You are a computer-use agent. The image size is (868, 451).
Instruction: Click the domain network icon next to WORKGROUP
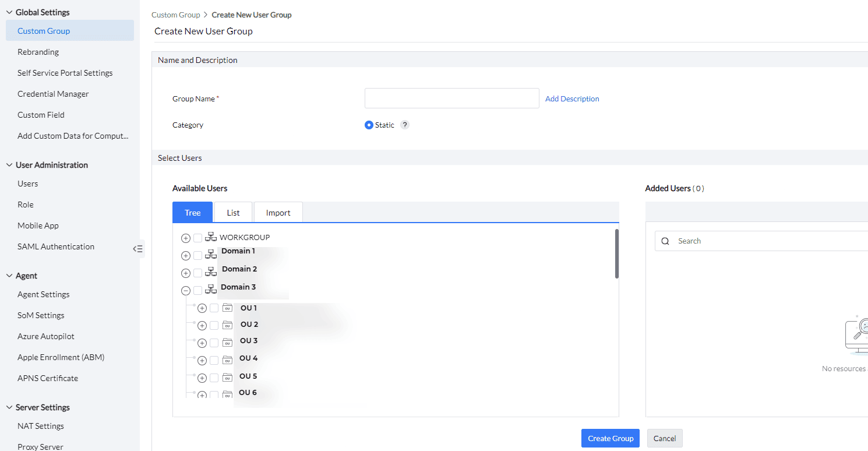coord(210,237)
